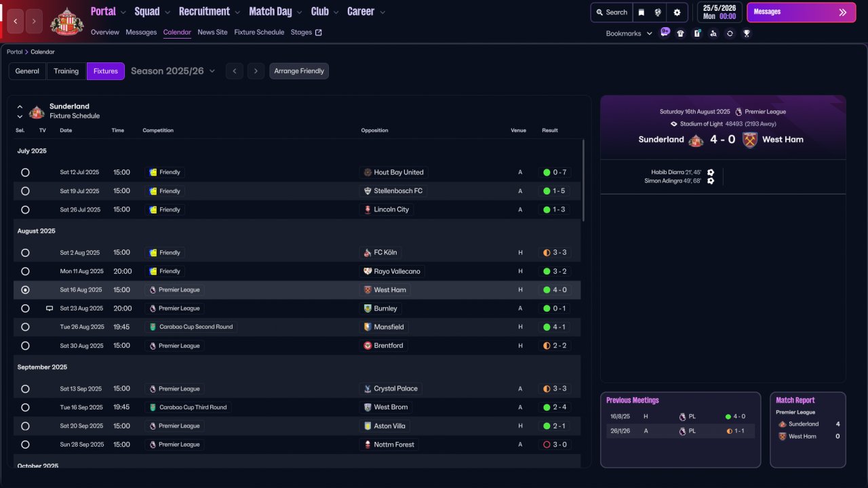Click the double-chevron on the Messages button

[x=843, y=12]
